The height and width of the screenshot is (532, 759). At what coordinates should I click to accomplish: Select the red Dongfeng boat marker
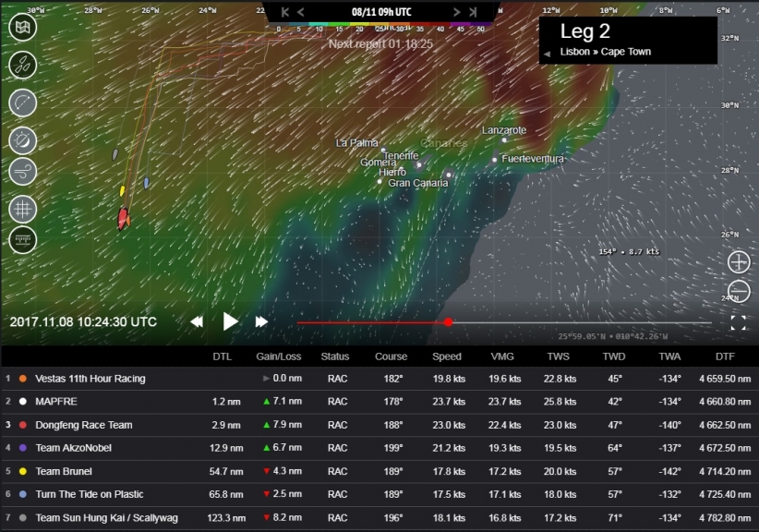[123, 218]
